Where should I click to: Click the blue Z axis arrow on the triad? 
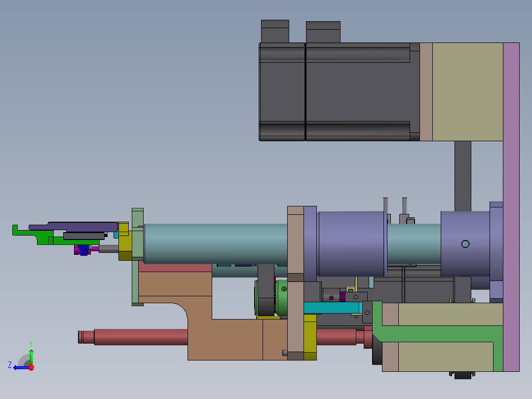tap(20, 367)
